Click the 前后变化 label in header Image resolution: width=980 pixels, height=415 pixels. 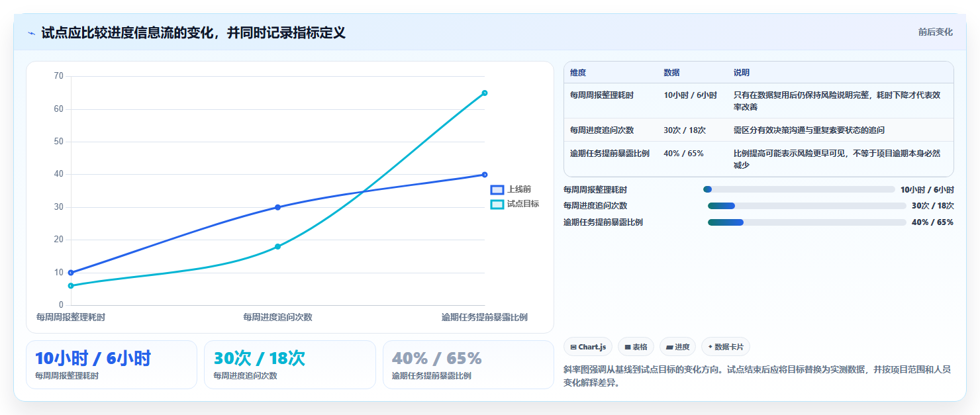(935, 32)
